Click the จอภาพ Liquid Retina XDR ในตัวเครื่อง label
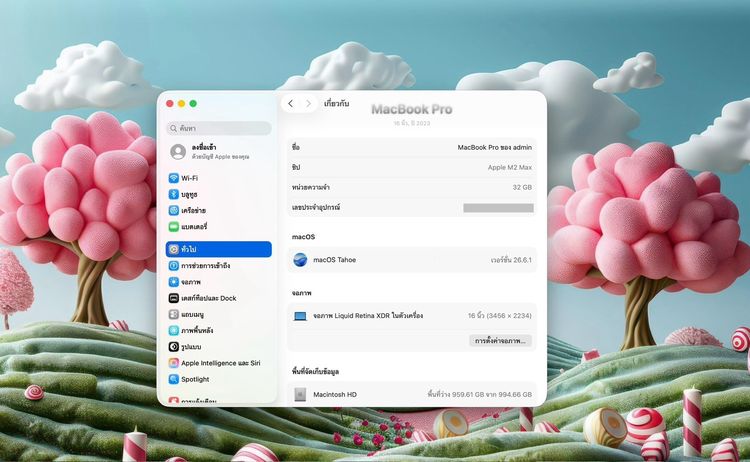 point(368,316)
